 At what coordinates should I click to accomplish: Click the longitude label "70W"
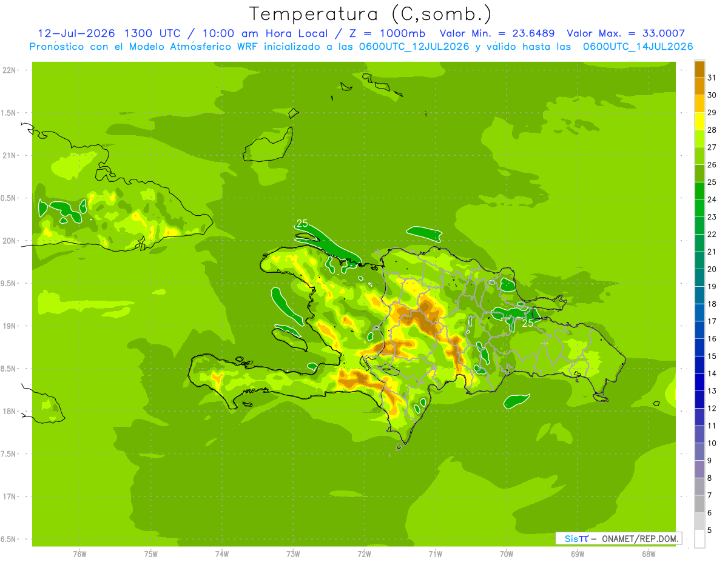point(507,554)
